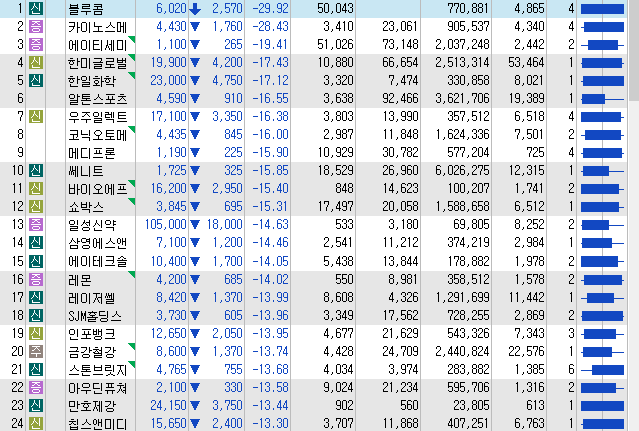Click the 신 badge in the 블루콤 row
The image size is (639, 431).
point(36,8)
